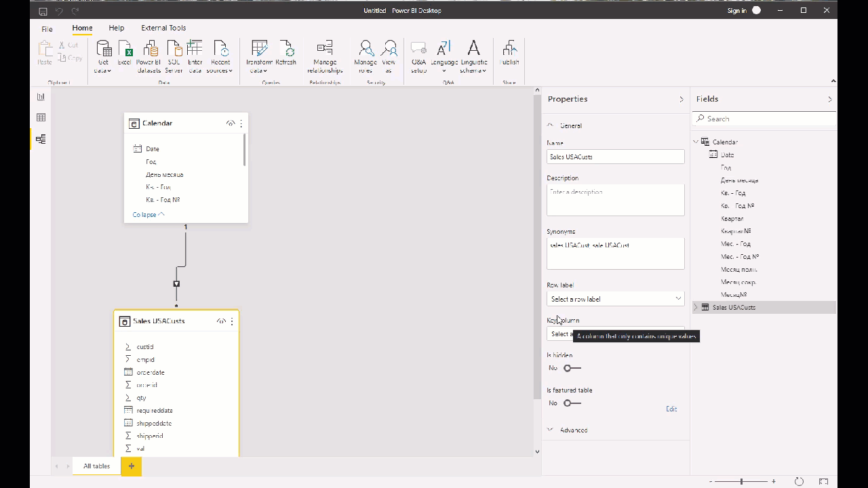Screen dimensions: 868x488
Task: Switch to Data view
Action: [x=41, y=118]
